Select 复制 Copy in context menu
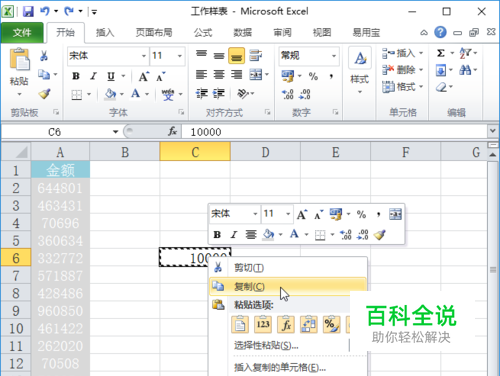The height and width of the screenshot is (376, 500). [288, 286]
